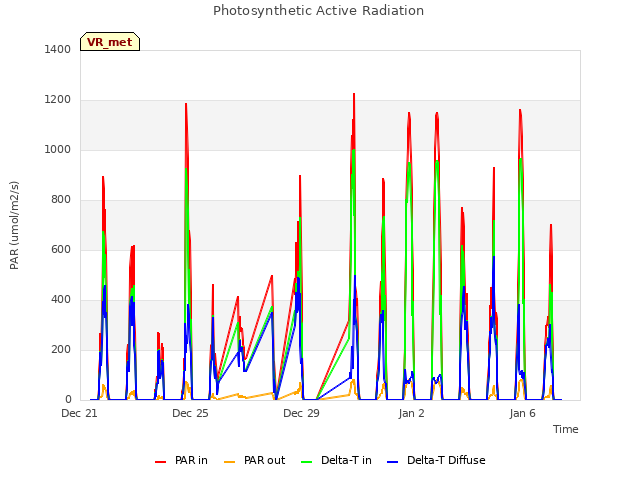Screen dimensions: 640x480
Task: Click the orange PAR out legend swatch
Action: click(229, 462)
